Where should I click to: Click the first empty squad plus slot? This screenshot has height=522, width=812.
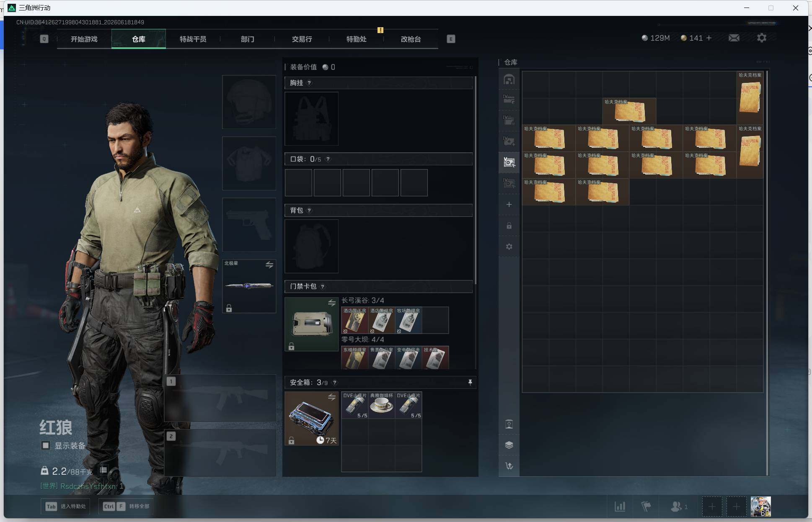[x=712, y=507]
